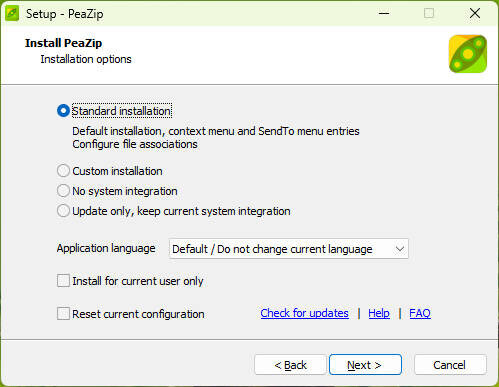This screenshot has width=499, height=387.
Task: Minimize the Setup window
Action: (384, 14)
